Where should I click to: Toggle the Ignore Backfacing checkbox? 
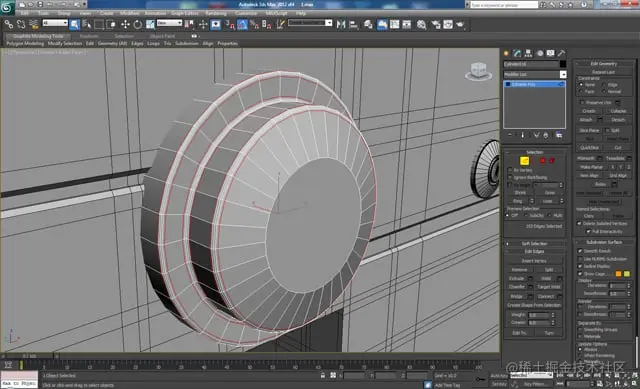click(510, 177)
